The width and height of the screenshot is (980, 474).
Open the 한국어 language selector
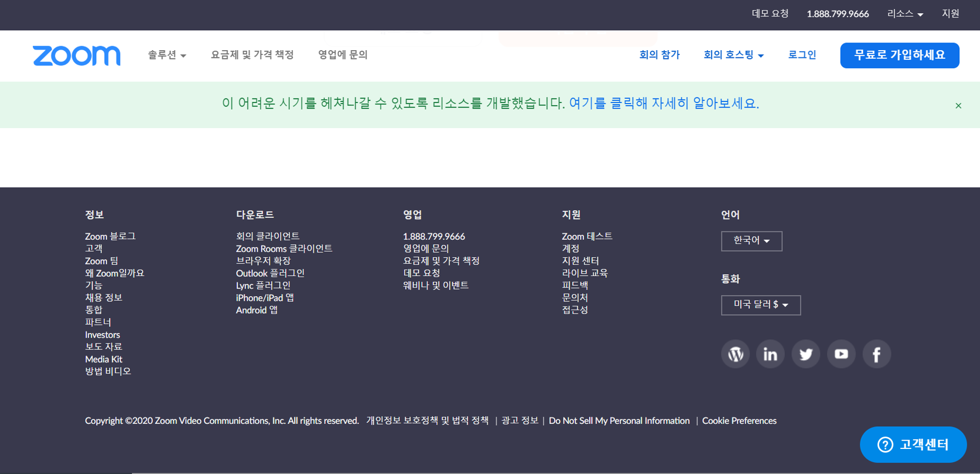pos(752,241)
